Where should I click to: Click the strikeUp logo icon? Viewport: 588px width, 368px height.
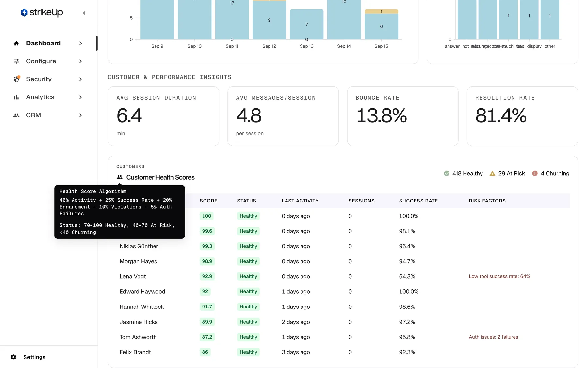[24, 13]
